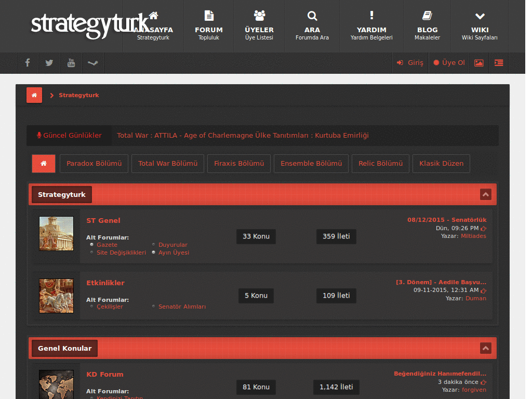Select the Firaxis Bölümü tab
The image size is (532, 399).
239,164
